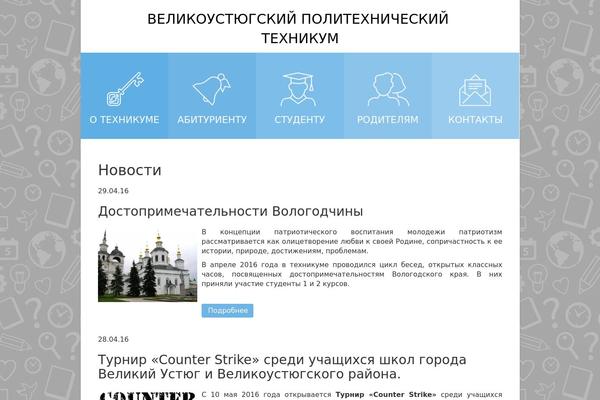Image resolution: width=600 pixels, height=400 pixels.
Task: Click the bell icon above АБИТУРИЕНТУ
Action: click(212, 90)
